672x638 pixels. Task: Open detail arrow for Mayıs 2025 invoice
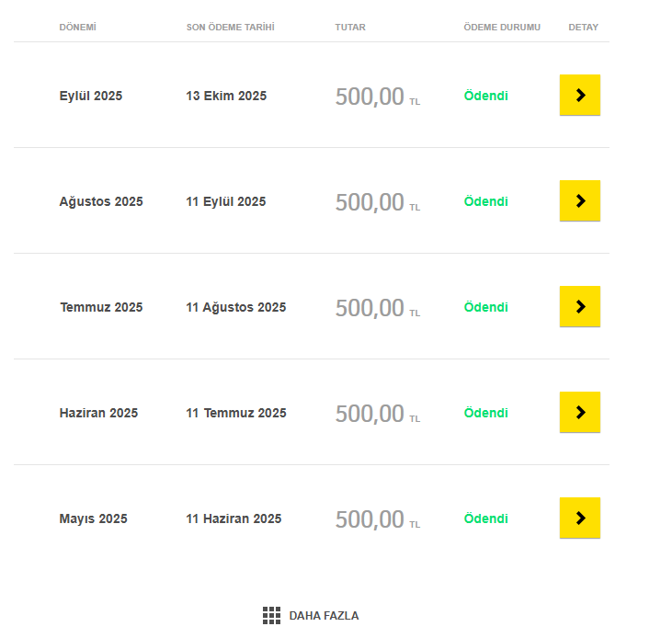tap(579, 518)
